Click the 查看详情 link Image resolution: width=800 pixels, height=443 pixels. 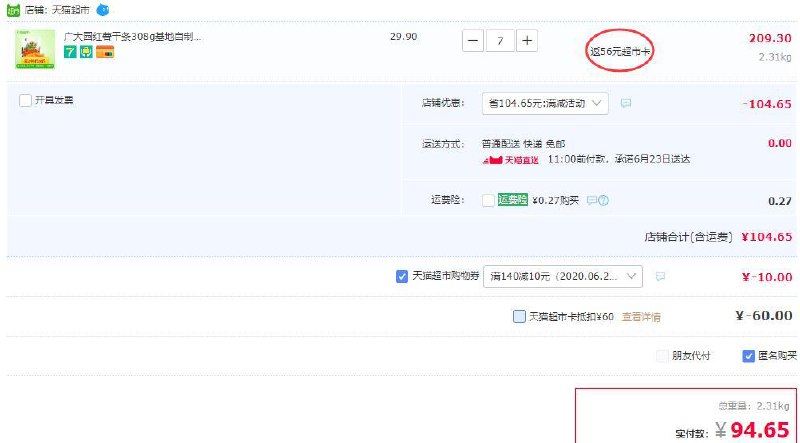coord(641,316)
